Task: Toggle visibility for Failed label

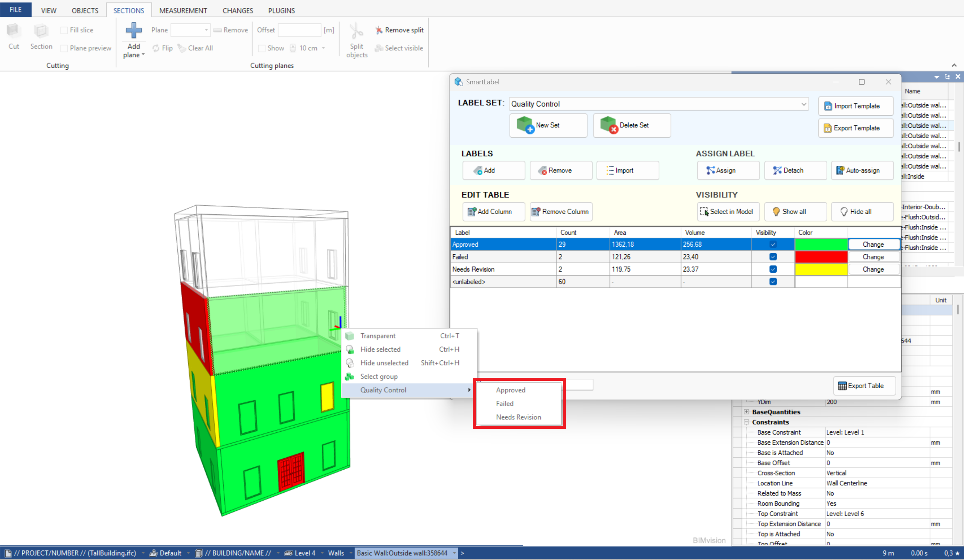Action: (773, 257)
